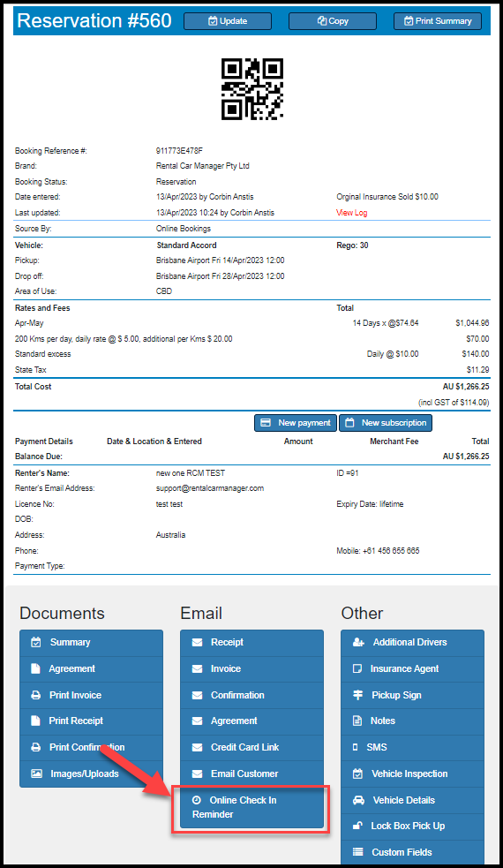
Task: Click the reservation QR code
Action: pyautogui.click(x=252, y=89)
